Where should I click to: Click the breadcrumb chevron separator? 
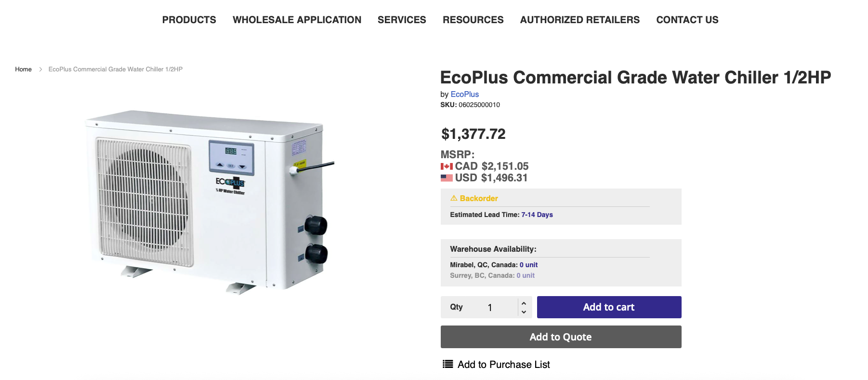click(40, 69)
